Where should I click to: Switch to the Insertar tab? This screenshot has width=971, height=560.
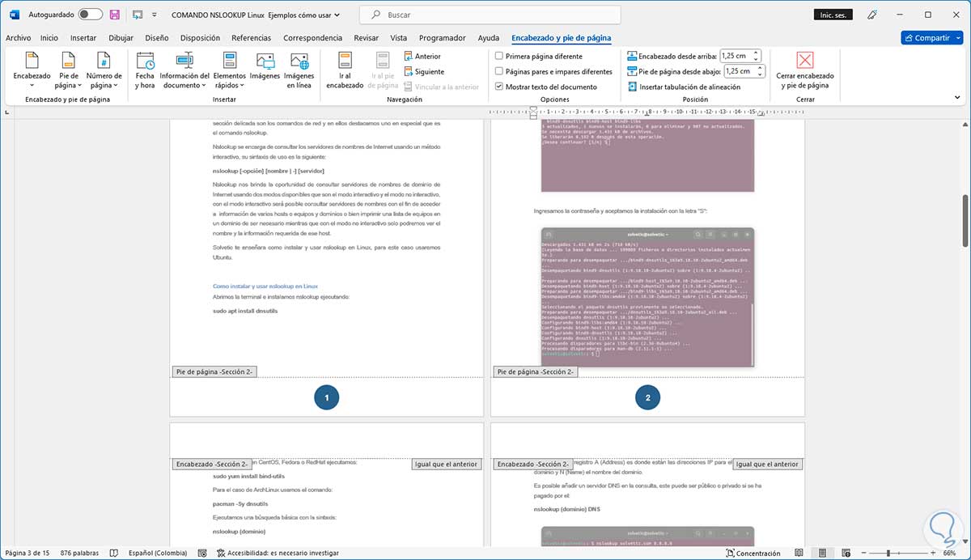click(x=83, y=37)
